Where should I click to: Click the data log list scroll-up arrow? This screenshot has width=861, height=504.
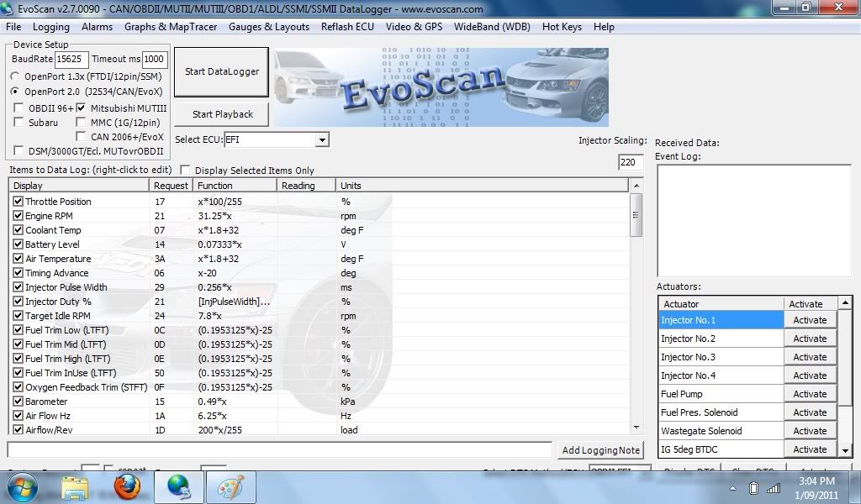636,186
